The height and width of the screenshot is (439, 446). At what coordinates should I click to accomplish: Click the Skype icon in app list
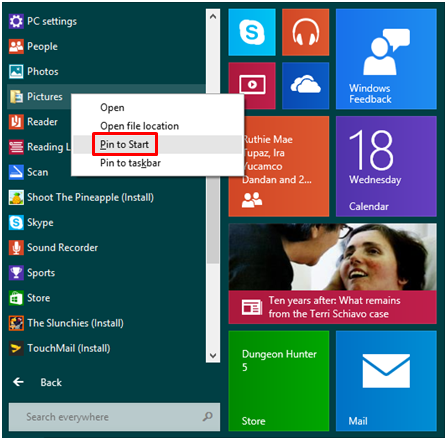(x=16, y=222)
